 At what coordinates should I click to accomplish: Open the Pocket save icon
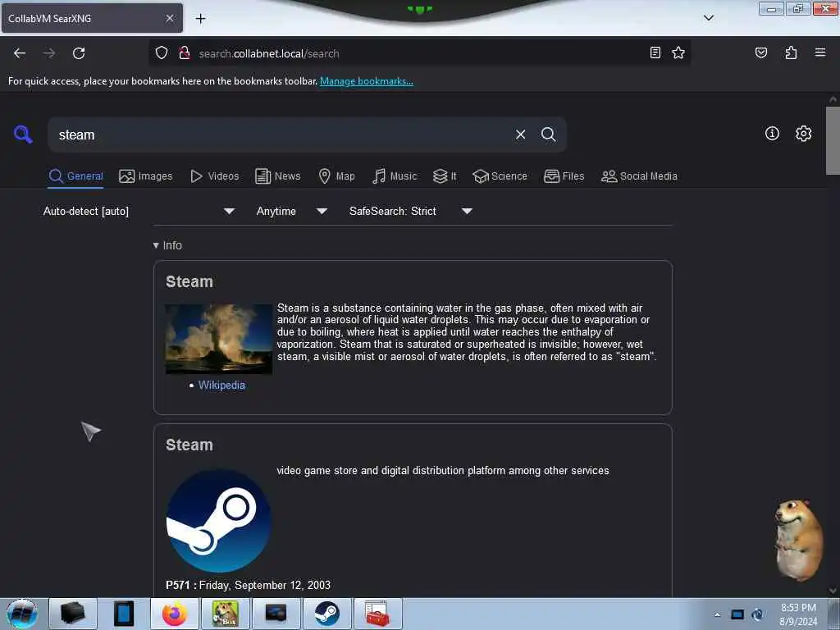tap(760, 52)
